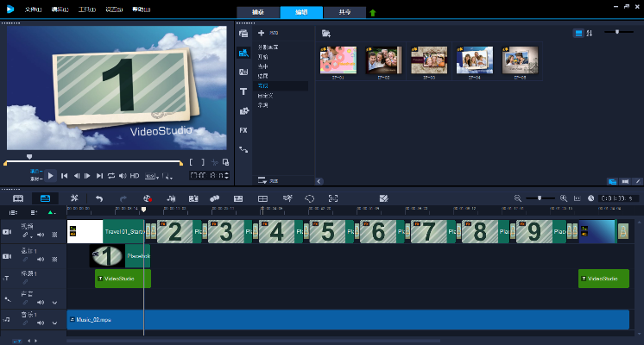The image size is (644, 345).
Task: Toggle repeat playback in preview controls
Action: 110,176
